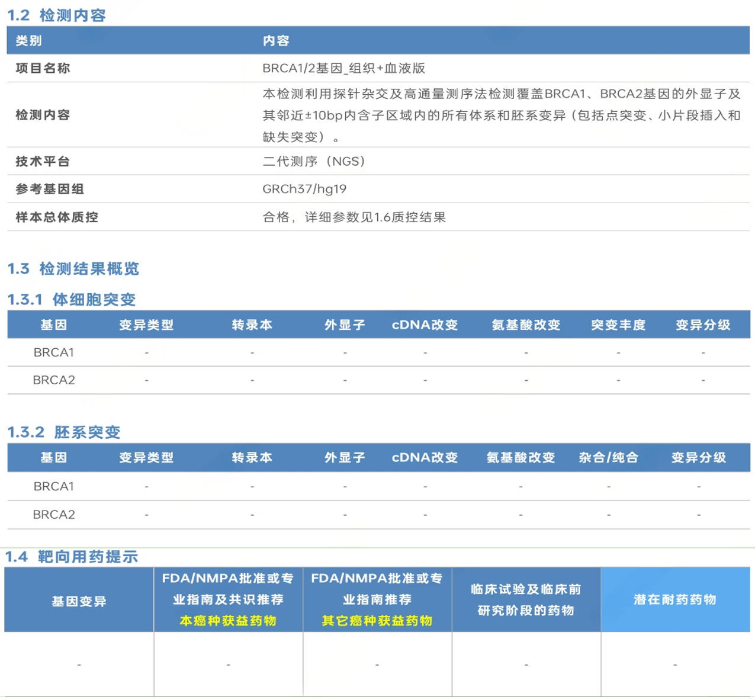Image resolution: width=755 pixels, height=700 pixels.
Task: Click '突变丰度' header in somatic table
Action: click(x=618, y=325)
